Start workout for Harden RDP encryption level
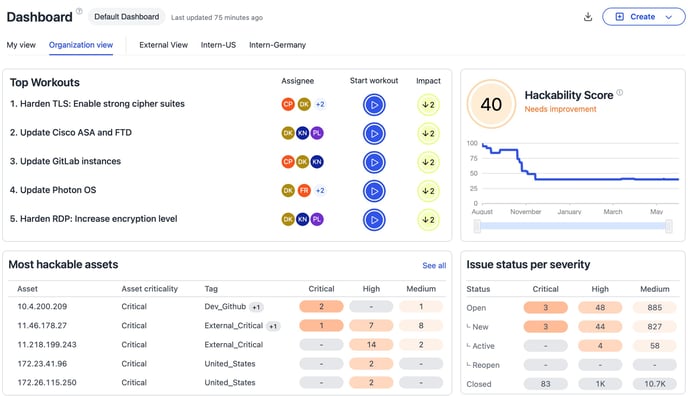The image size is (688, 396). pos(374,220)
